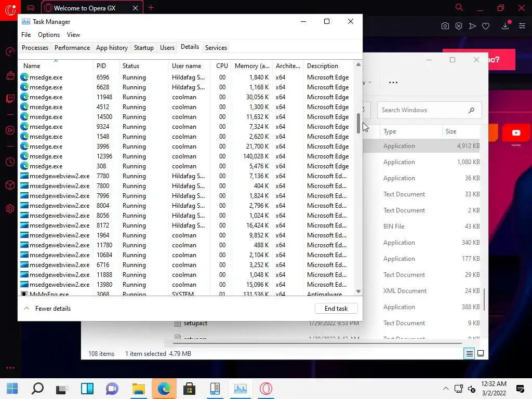Sort by Memory column header
This screenshot has width=532, height=399.
click(251, 65)
